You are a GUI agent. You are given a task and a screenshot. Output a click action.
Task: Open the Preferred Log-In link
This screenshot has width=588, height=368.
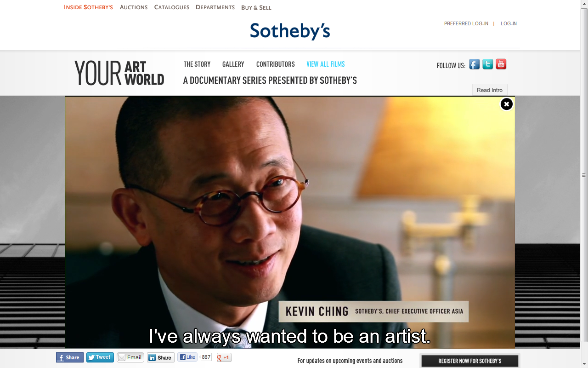[x=466, y=23]
